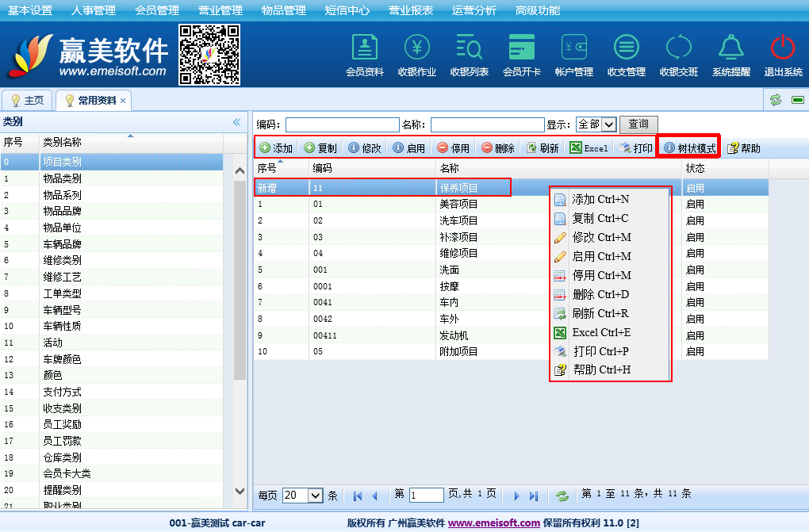Select 车辆品牌 in the category list
The height and width of the screenshot is (532, 809).
tap(62, 244)
